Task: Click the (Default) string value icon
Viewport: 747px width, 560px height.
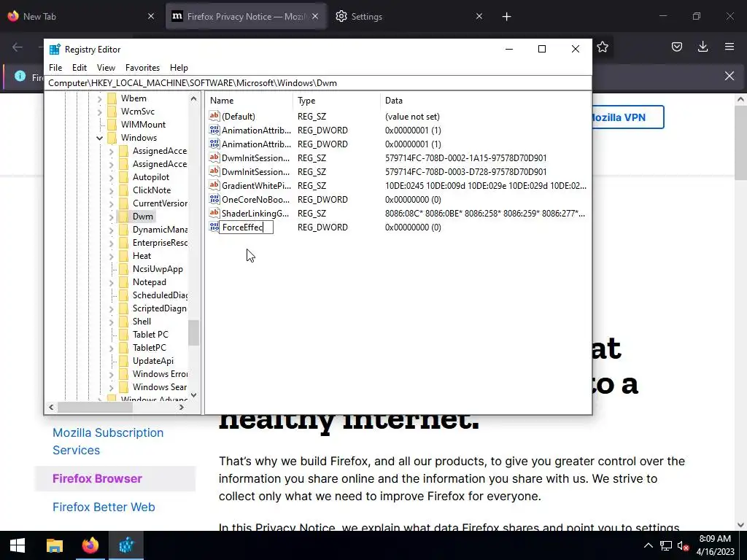Action: 214,116
